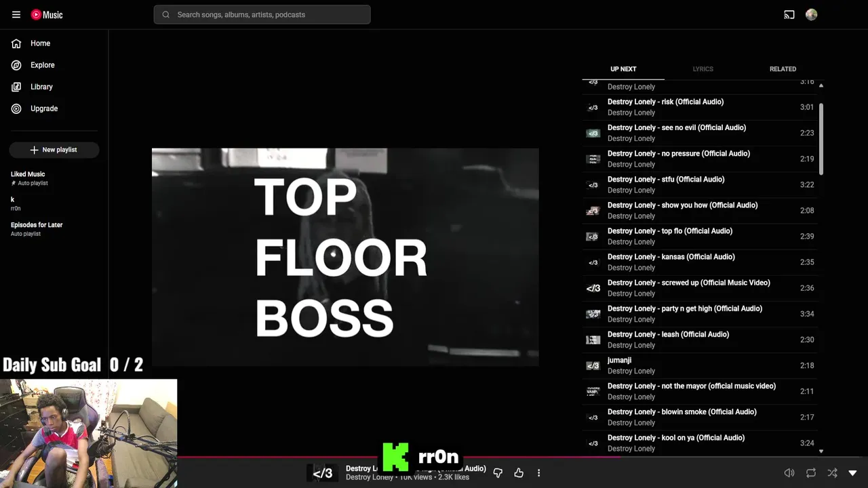Click Destroy Lonely artist under now playing
The image size is (868, 488).
pyautogui.click(x=370, y=477)
